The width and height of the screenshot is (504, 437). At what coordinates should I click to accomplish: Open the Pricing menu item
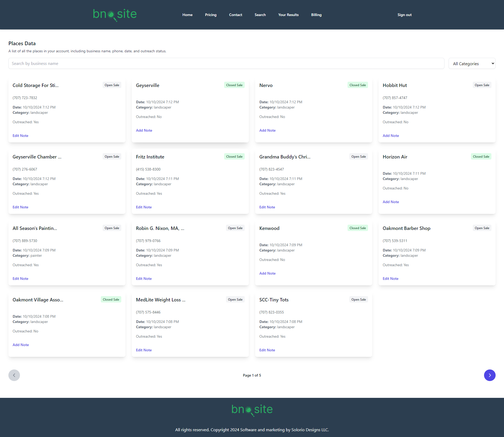point(211,15)
